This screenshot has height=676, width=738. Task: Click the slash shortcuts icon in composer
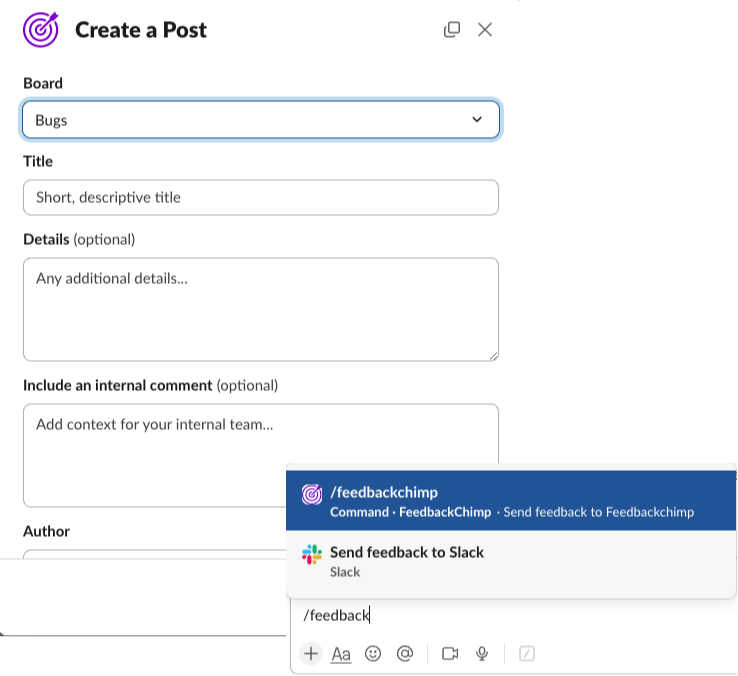(527, 653)
